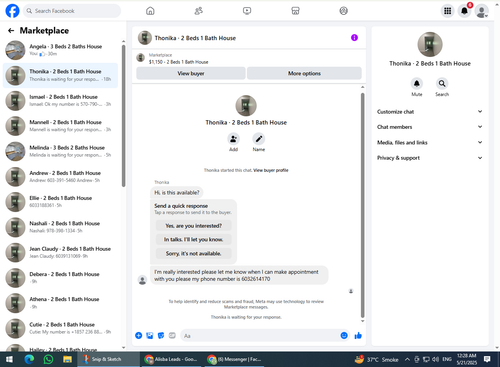Open Mannell 2 Beds 1 Bath conversation

(60, 126)
